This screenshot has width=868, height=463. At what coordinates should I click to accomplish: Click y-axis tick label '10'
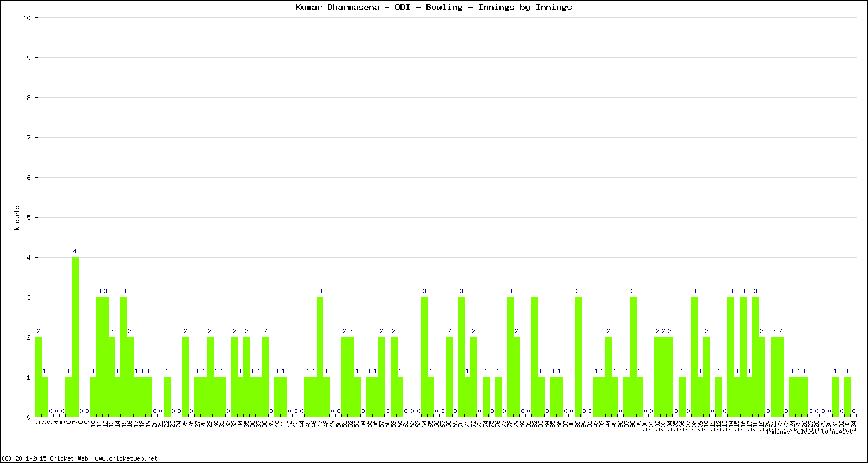(x=27, y=18)
